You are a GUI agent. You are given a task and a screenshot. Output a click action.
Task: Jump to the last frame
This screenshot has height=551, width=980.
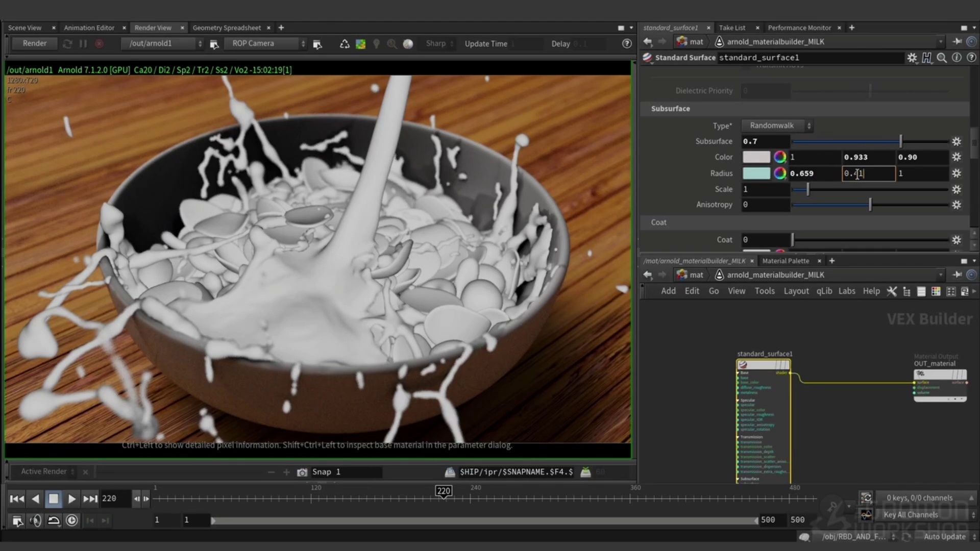[90, 499]
